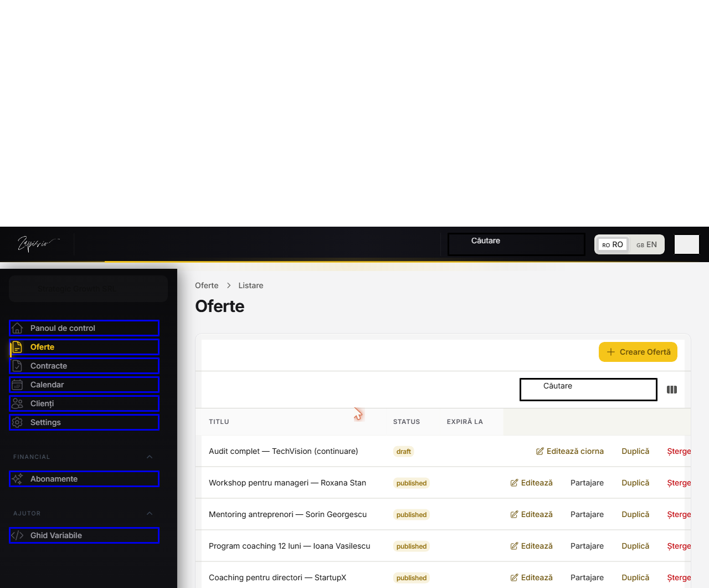Open row Mentoring antreprenori — Sorin Georgescu
Screen dimensions: 709x588
click(287, 514)
